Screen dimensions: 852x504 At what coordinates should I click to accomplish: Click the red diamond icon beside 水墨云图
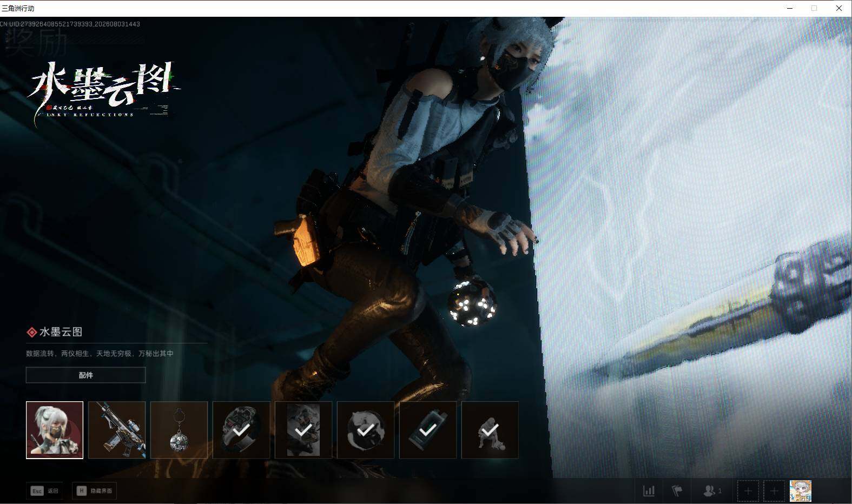32,332
